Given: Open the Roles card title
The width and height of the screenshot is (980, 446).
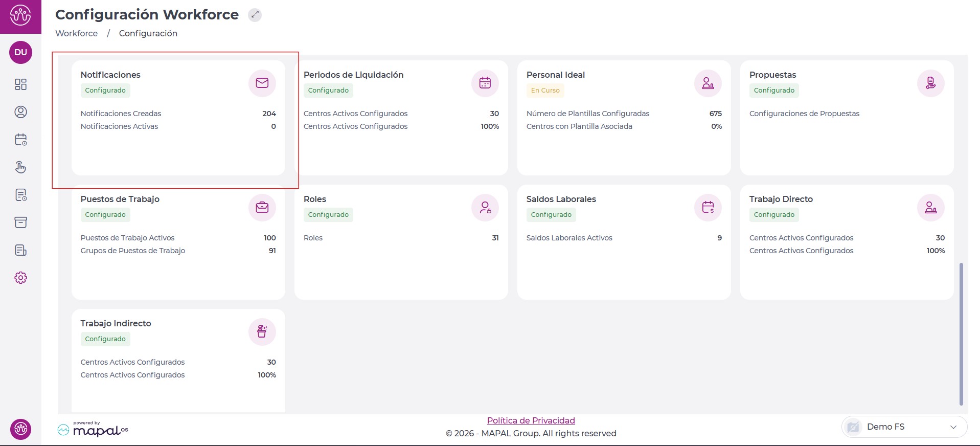Looking at the screenshot, I should tap(314, 199).
